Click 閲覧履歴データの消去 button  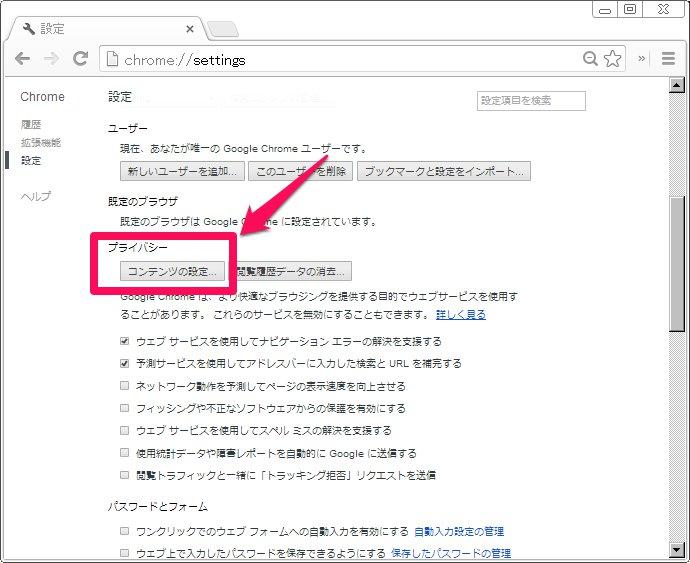coord(290,271)
